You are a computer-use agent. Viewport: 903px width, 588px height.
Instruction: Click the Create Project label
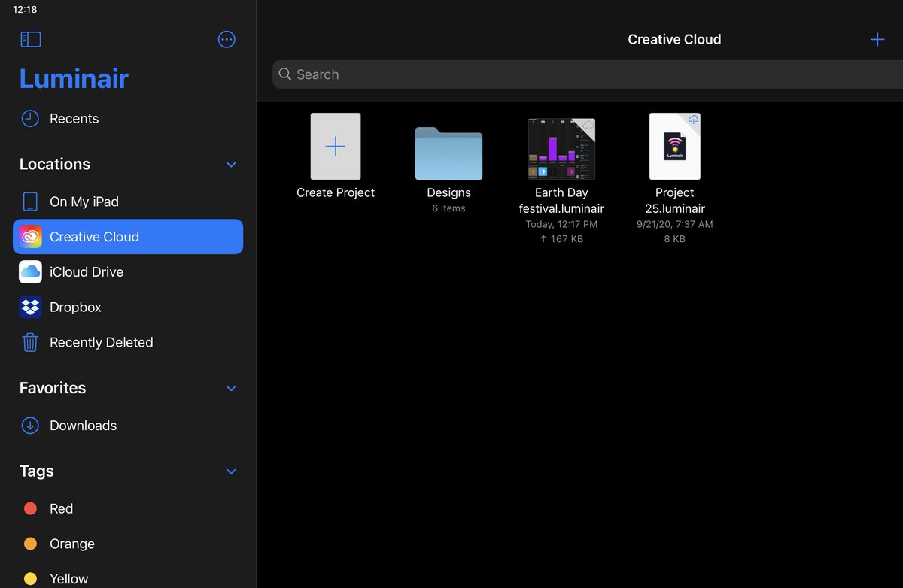pos(336,192)
